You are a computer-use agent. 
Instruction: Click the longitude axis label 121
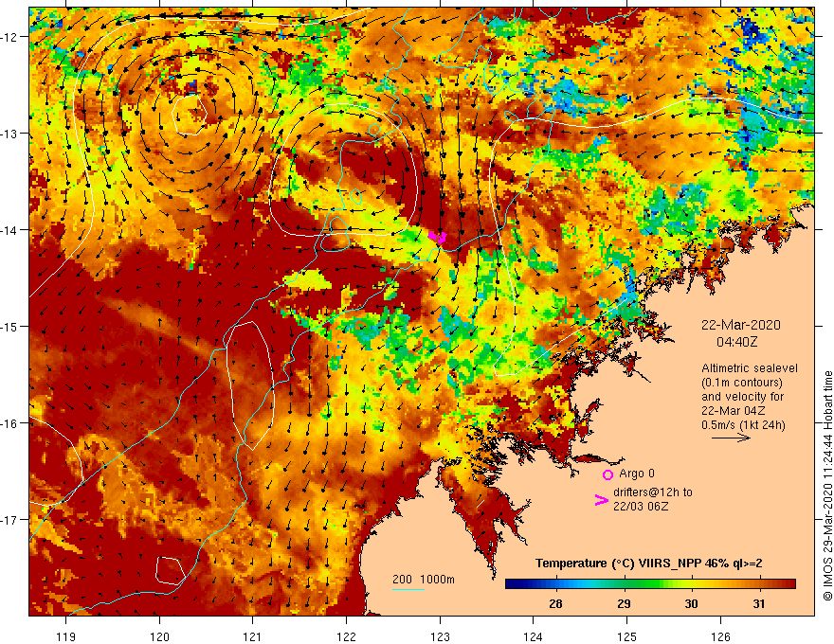click(x=252, y=636)
